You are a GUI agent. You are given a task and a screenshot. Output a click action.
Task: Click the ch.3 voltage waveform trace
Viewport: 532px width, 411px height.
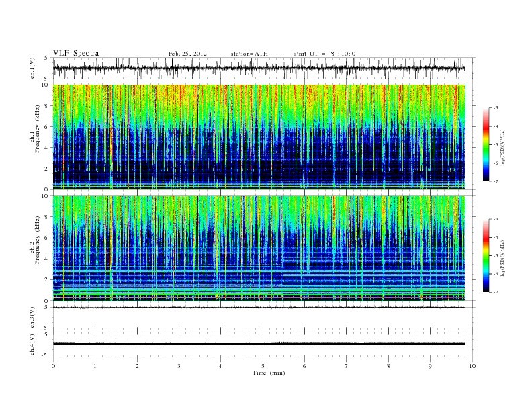(x=259, y=308)
